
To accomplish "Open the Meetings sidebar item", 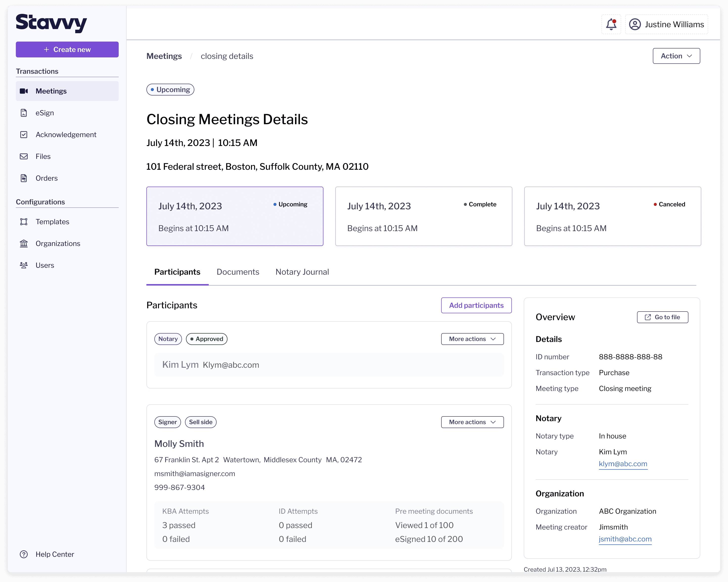I will coord(67,91).
